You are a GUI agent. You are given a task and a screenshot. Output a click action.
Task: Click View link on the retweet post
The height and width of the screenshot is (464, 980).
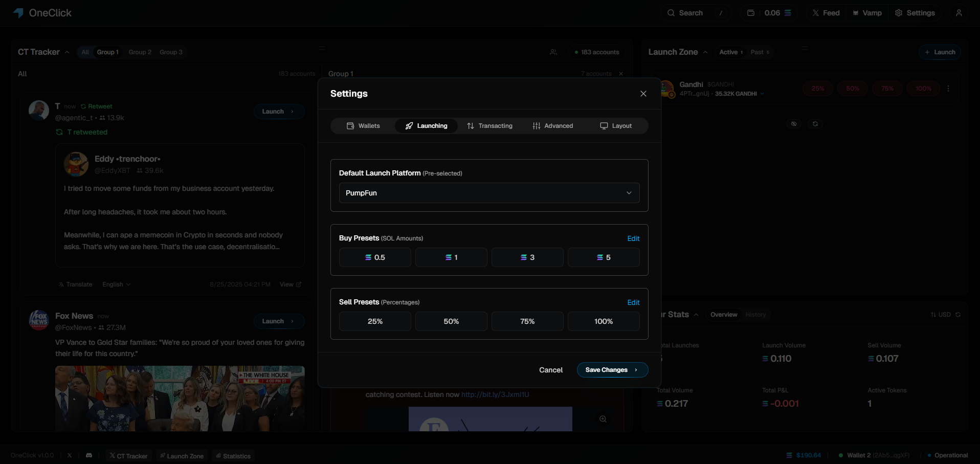(x=291, y=284)
